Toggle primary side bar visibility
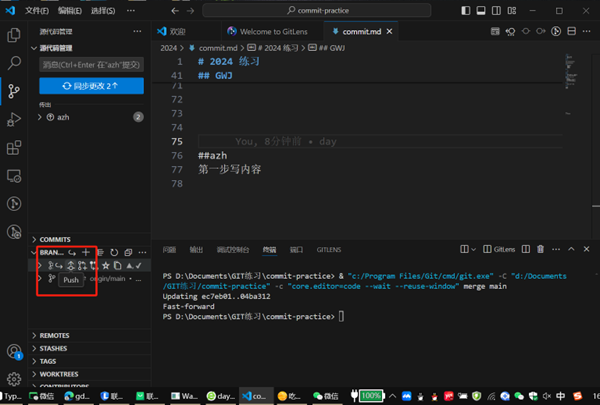This screenshot has width=600, height=405. pos(466,11)
